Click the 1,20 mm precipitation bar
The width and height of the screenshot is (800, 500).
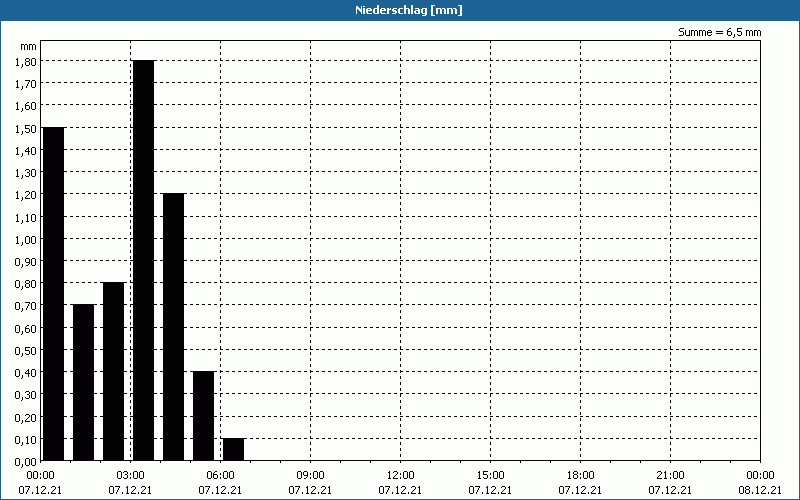pos(173,327)
